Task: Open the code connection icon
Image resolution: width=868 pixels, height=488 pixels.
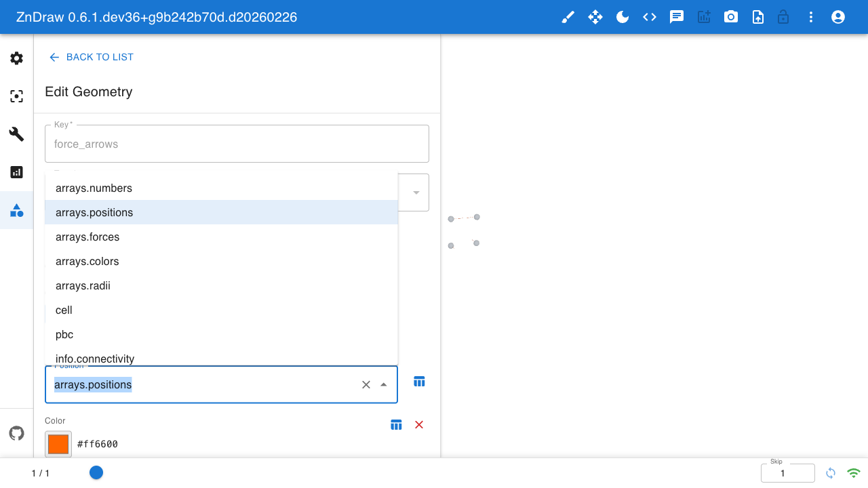Action: 650,17
